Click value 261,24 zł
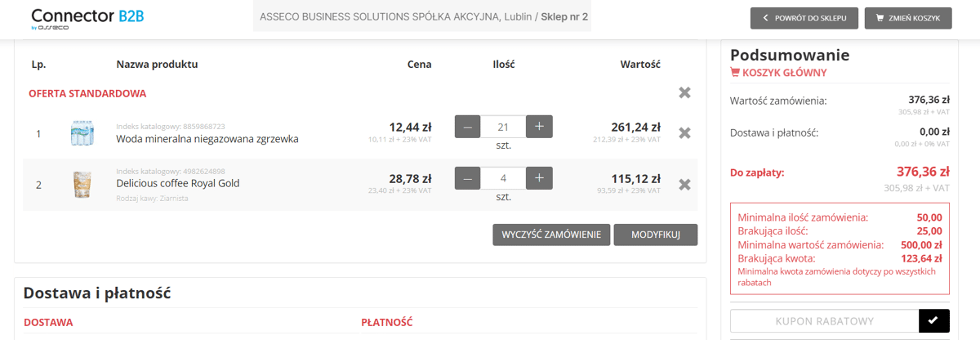Image resolution: width=980 pixels, height=340 pixels. tap(635, 127)
